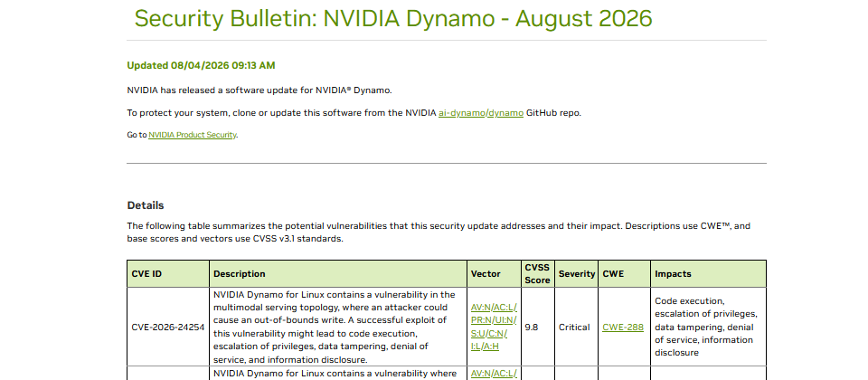Click the Updated 08/04/2026 09:13 AM timestamp
Screen dimensions: 868x380
click(x=201, y=65)
